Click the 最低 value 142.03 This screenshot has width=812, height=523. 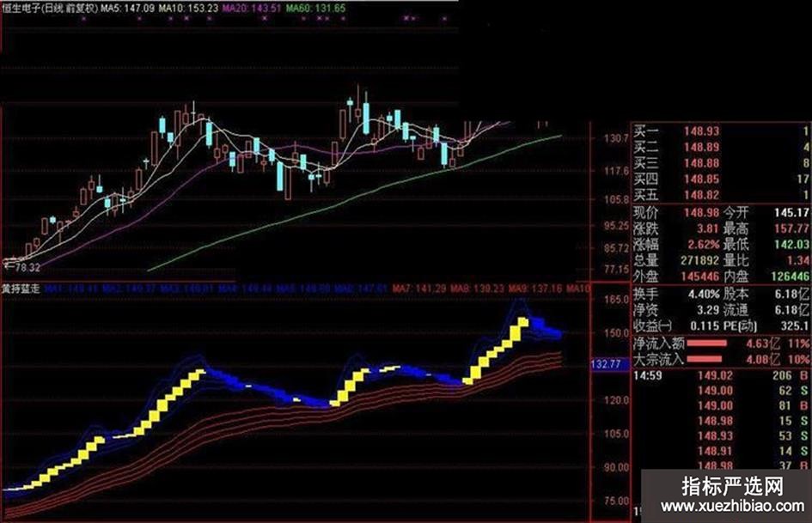click(791, 244)
